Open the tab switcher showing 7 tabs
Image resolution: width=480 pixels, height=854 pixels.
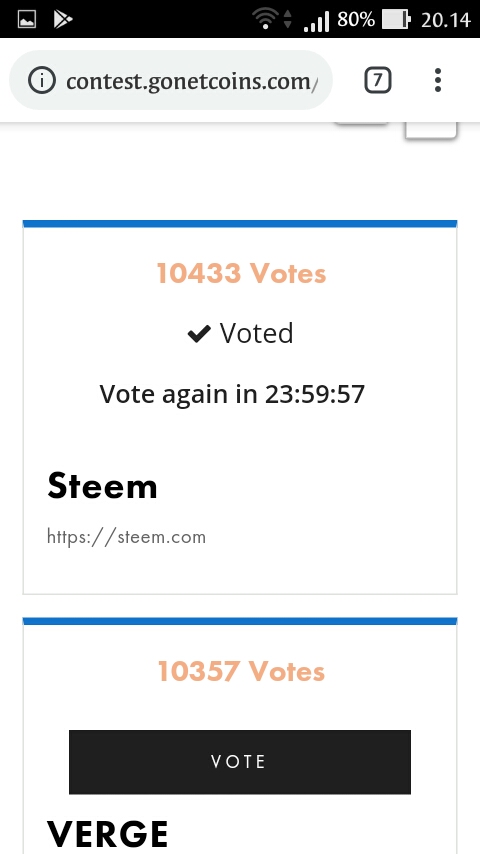[378, 81]
